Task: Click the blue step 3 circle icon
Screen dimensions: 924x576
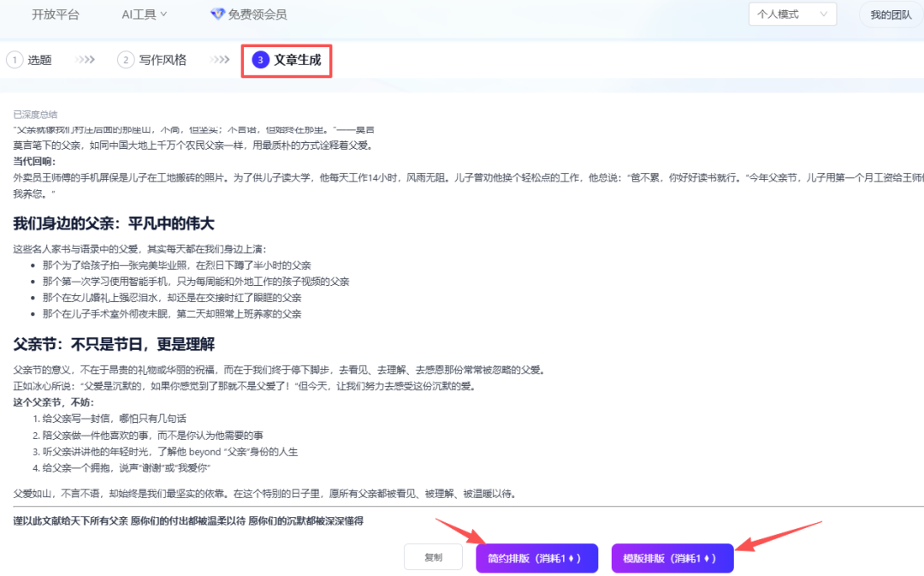Action: 260,60
